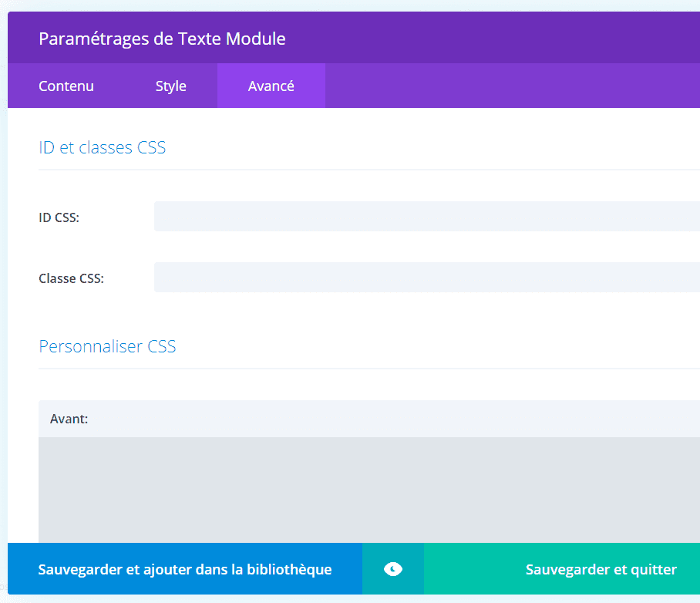The image size is (700, 603).
Task: Select the ID et classes CSS heading
Action: coord(102,147)
